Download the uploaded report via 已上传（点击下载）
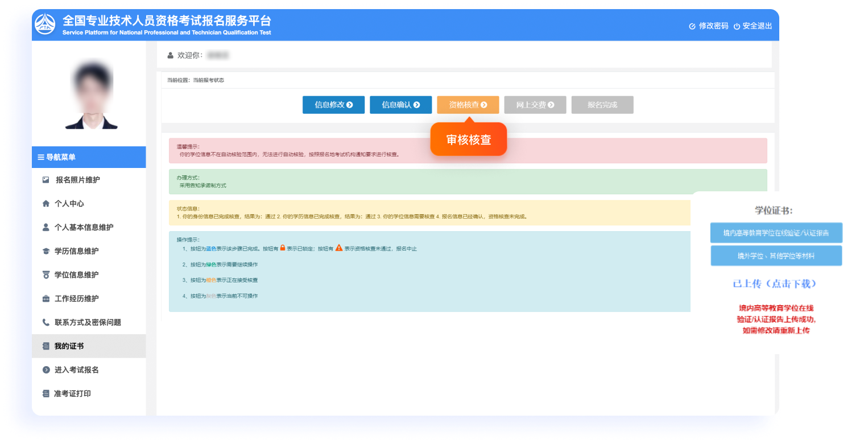 tap(776, 284)
